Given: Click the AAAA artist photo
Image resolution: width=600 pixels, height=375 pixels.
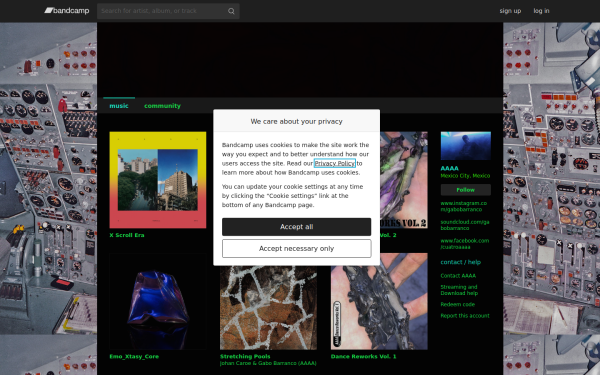Looking at the screenshot, I should [466, 146].
